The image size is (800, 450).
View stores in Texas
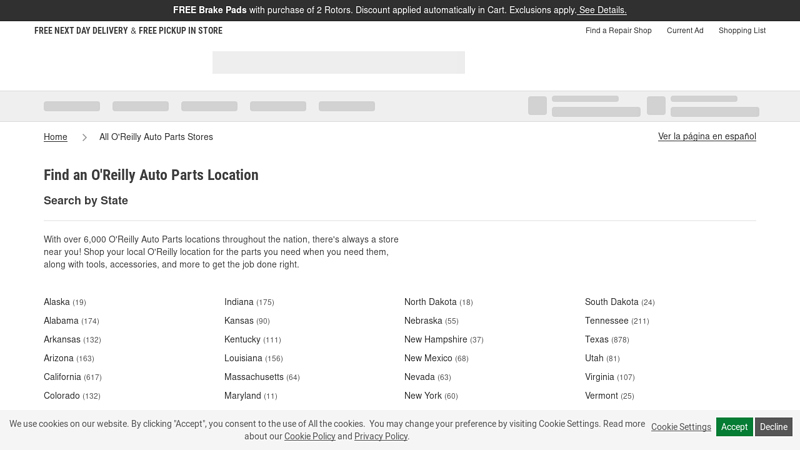pos(596,340)
